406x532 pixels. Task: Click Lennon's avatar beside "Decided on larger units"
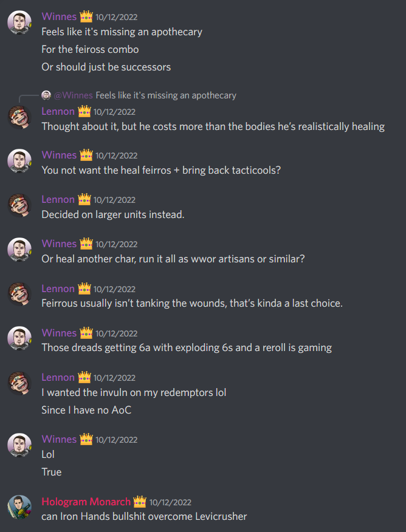click(x=19, y=205)
